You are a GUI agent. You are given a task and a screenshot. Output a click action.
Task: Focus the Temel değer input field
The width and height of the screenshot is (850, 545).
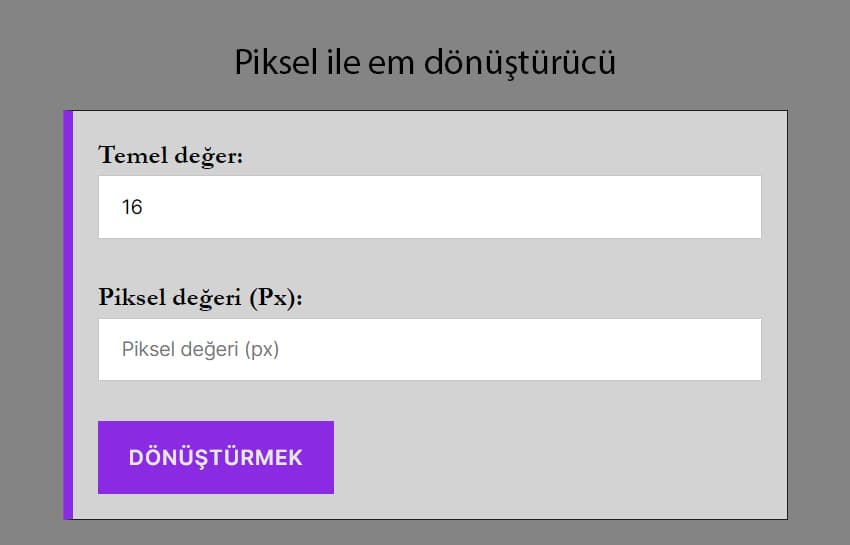coord(430,207)
